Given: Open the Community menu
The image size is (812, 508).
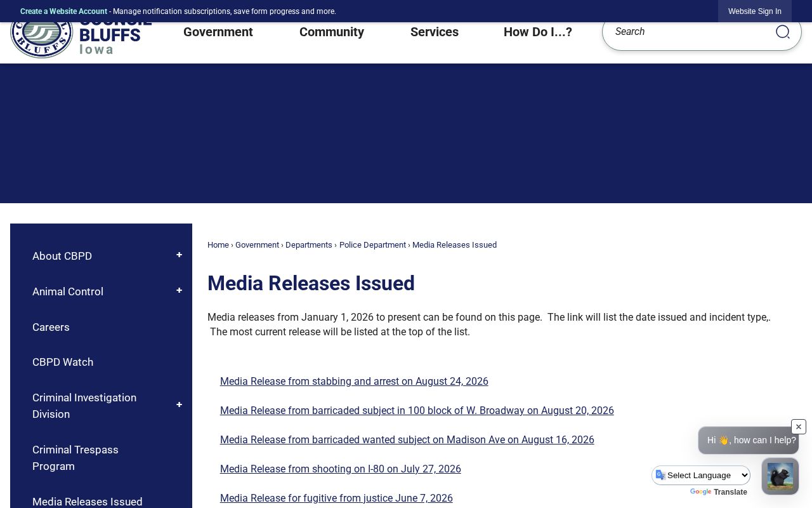Looking at the screenshot, I should tap(332, 32).
